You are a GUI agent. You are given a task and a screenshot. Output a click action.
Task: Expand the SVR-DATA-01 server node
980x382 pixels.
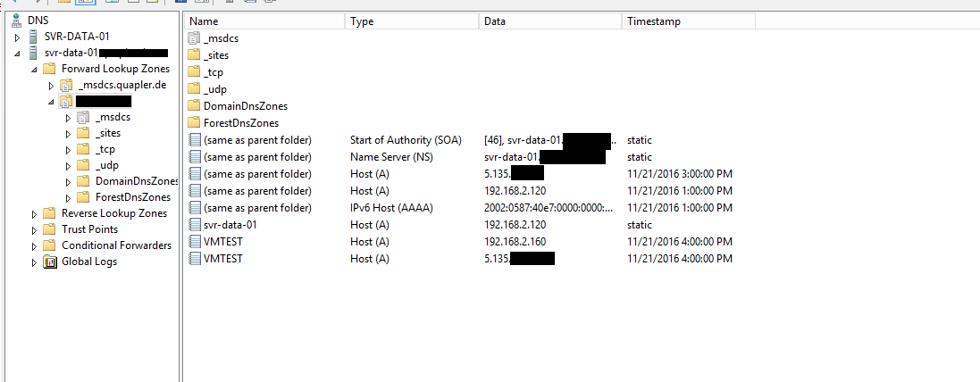click(x=18, y=37)
